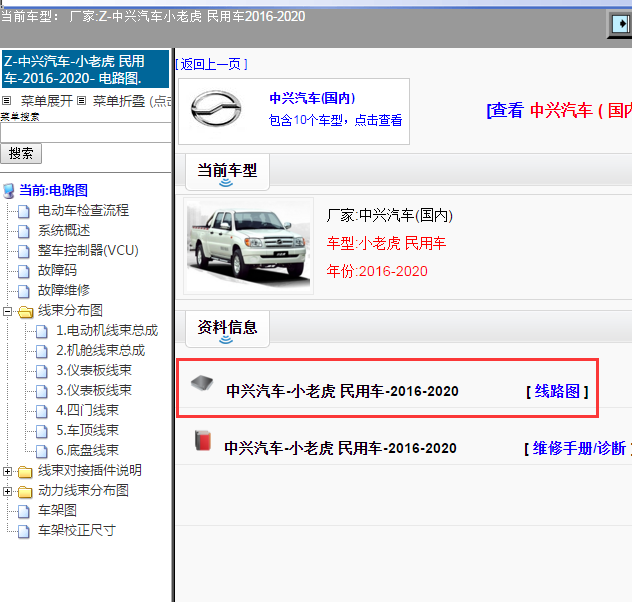Viewport: 632px width, 602px height.
Task: Collapse the 线束分布图 tree node
Action: [7, 311]
